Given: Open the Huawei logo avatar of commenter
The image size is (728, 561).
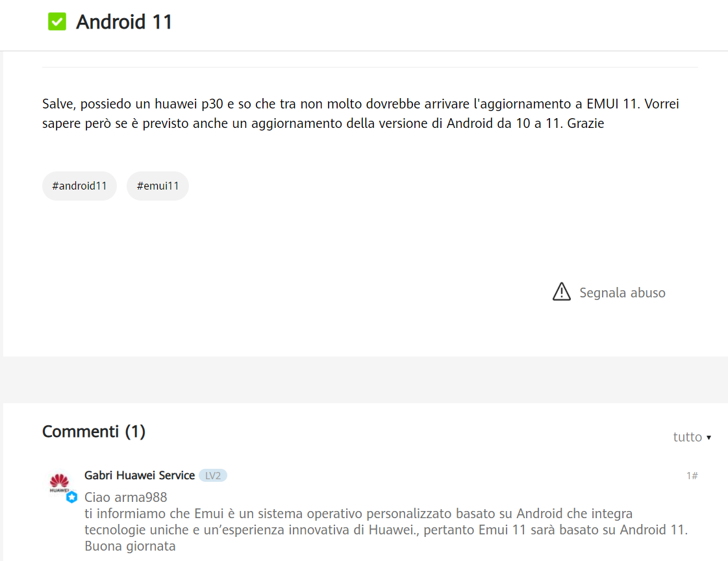Looking at the screenshot, I should tap(60, 482).
